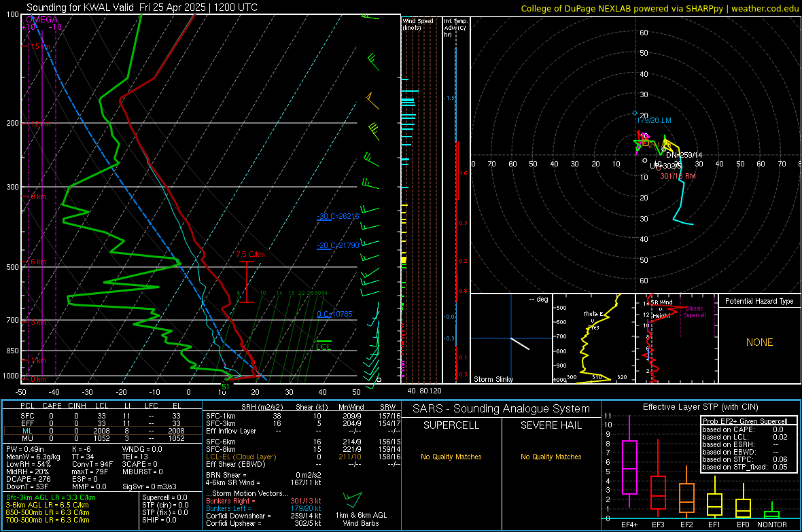
Task: Click the Effective Layer STP (with CIN) title
Action: pos(701,407)
